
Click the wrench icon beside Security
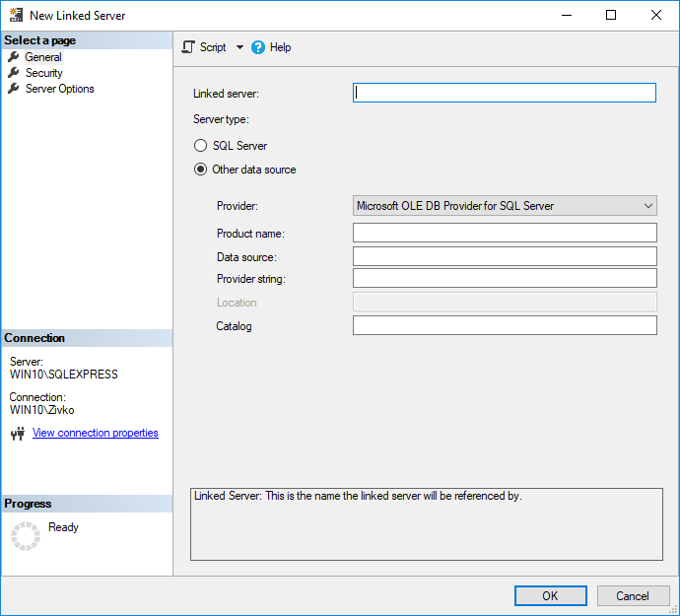pos(14,73)
